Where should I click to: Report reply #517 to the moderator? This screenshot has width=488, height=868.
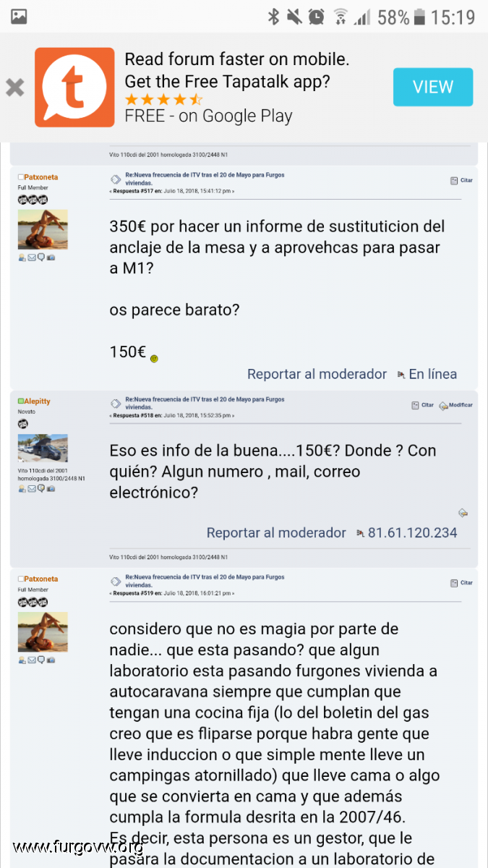click(x=317, y=374)
